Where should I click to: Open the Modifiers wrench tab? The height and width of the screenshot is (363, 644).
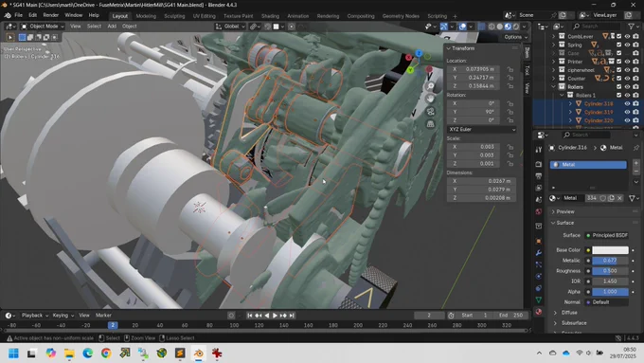539,253
